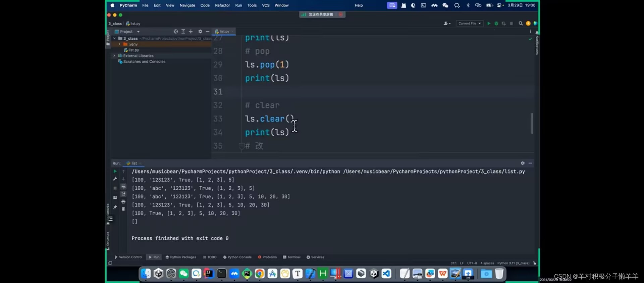Screen dimensions: 644x283
Task: Open Code With Me user icon menu
Action: click(447, 23)
